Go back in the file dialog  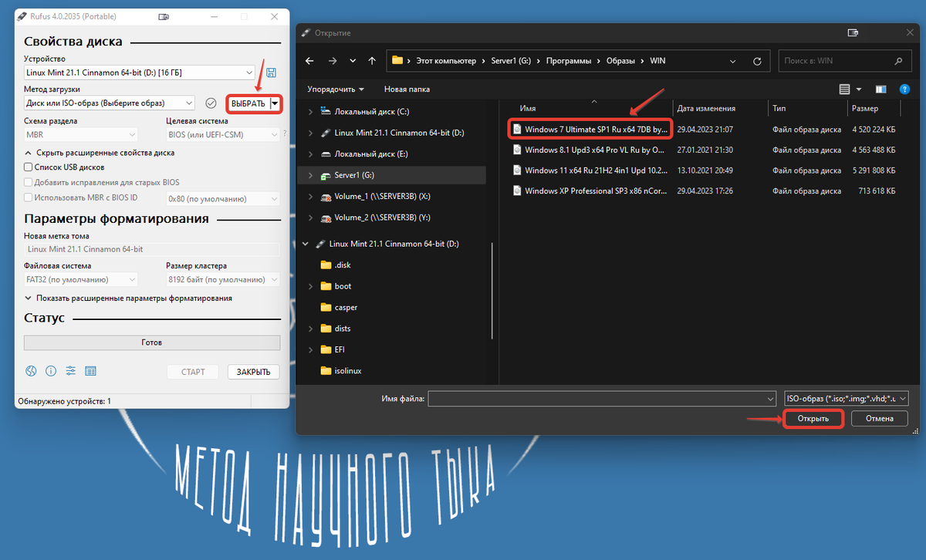click(x=310, y=60)
